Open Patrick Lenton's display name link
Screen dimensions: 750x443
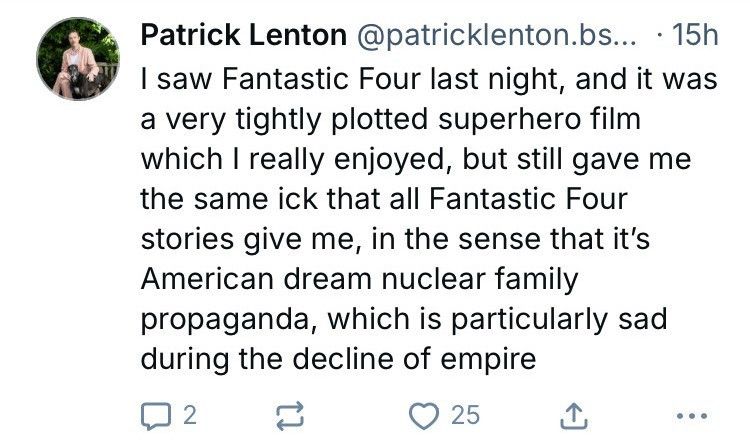point(243,35)
